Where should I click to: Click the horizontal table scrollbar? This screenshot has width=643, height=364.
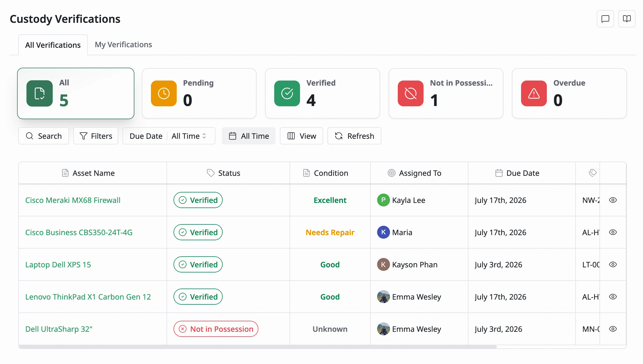(x=258, y=347)
